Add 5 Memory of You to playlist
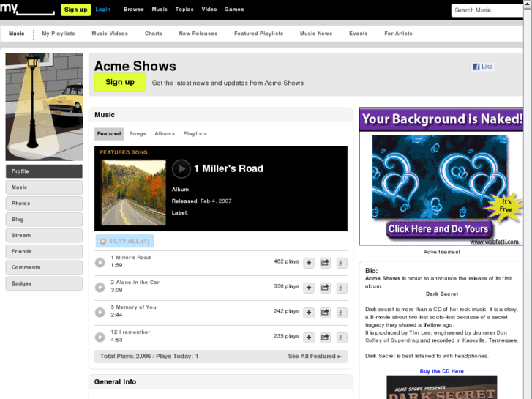 click(309, 313)
